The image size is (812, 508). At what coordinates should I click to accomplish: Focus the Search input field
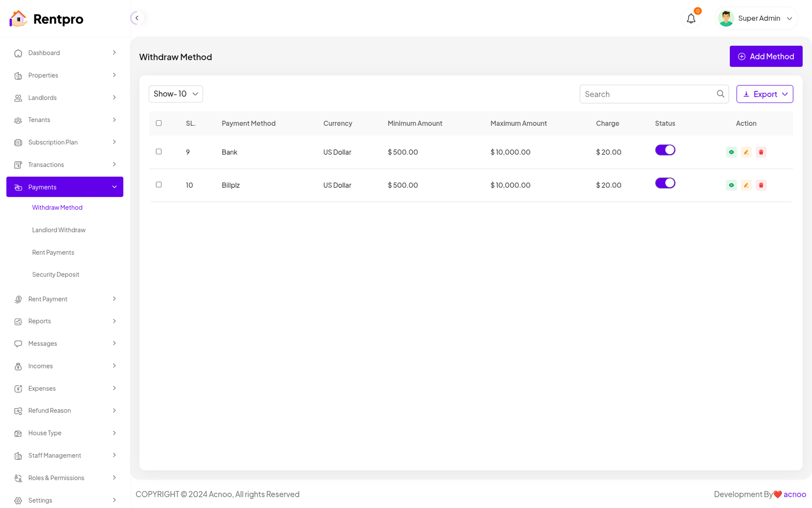(647, 94)
